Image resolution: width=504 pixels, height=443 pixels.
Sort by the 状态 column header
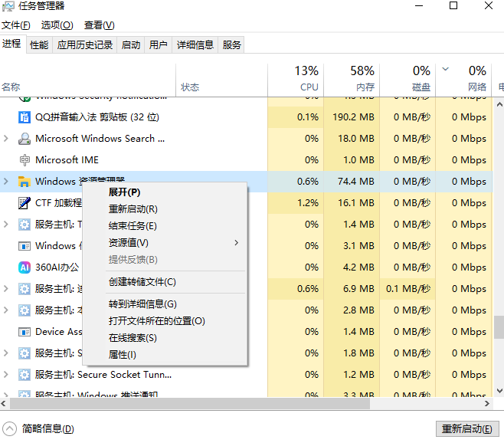click(222, 80)
